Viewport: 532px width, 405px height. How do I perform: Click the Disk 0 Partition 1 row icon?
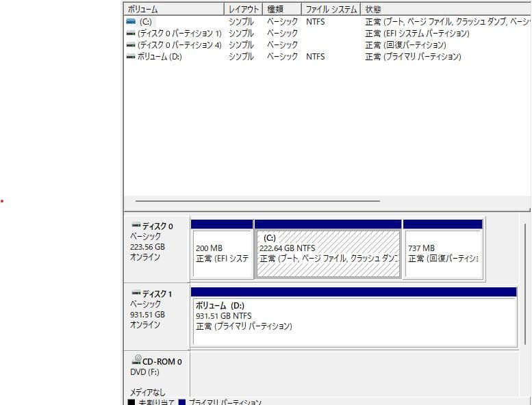[x=131, y=34]
